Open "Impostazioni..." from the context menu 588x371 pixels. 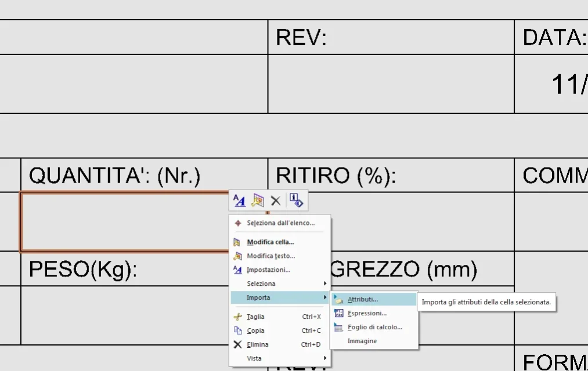280,270
